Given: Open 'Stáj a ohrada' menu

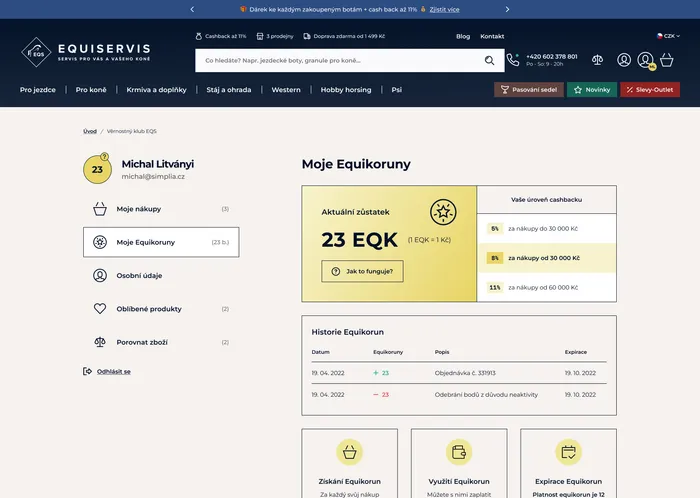Looking at the screenshot, I should pyautogui.click(x=229, y=90).
